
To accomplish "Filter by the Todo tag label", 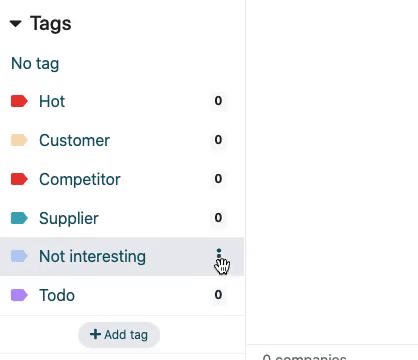I will [x=57, y=295].
